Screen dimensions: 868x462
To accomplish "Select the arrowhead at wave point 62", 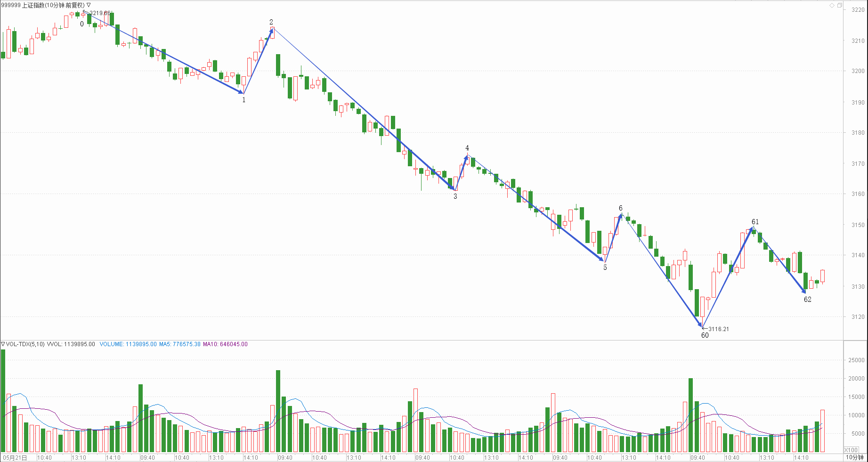I will coord(803,291).
